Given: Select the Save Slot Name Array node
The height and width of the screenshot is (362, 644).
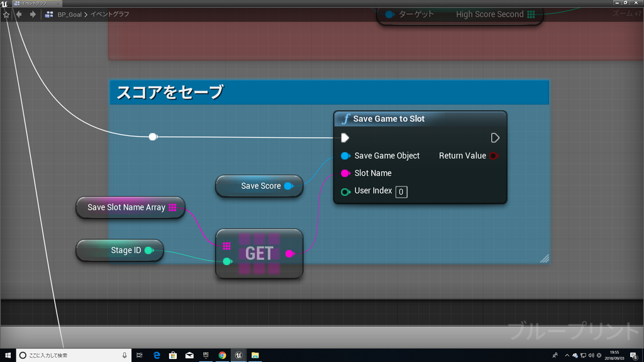Looking at the screenshot, I should [130, 207].
